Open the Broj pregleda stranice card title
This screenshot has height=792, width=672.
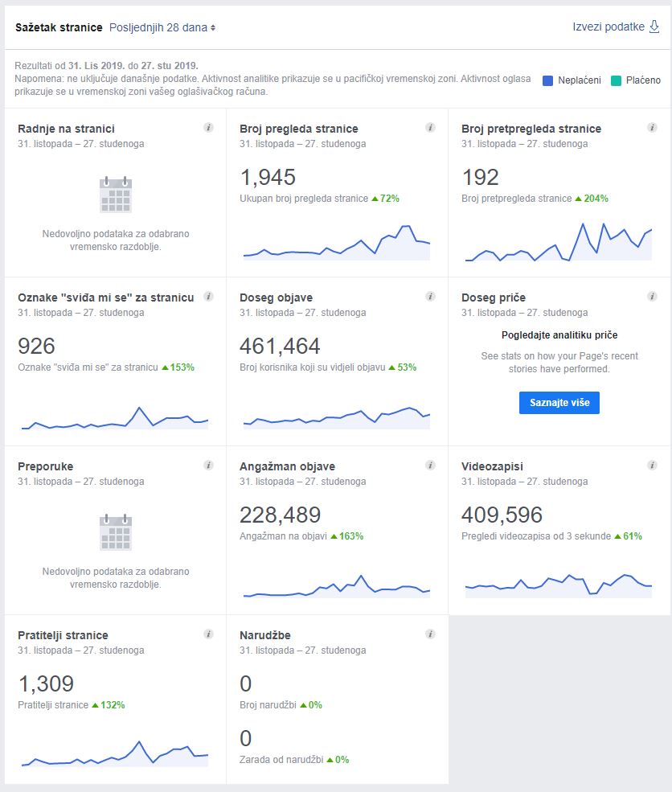(x=299, y=129)
